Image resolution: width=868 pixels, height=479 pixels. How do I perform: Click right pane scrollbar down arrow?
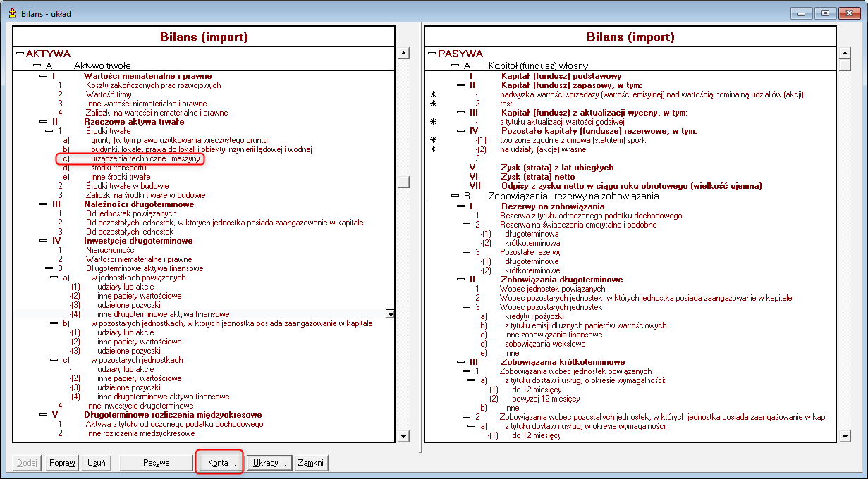[845, 437]
